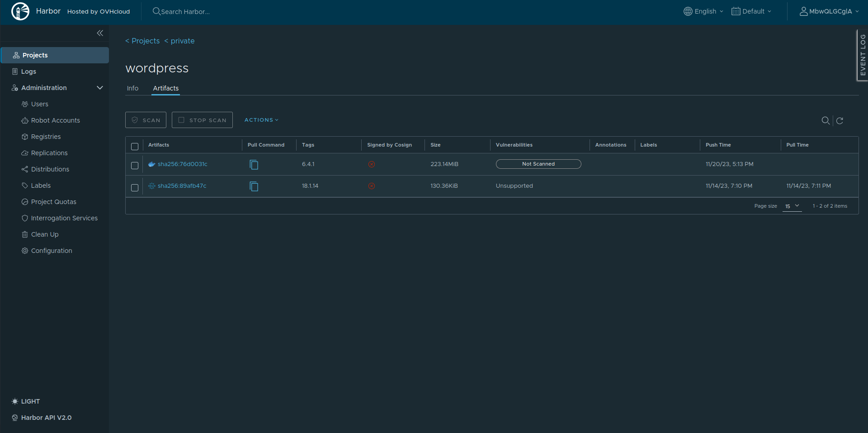Click the Signed by Cosign status icon for 6.4.1

372,164
